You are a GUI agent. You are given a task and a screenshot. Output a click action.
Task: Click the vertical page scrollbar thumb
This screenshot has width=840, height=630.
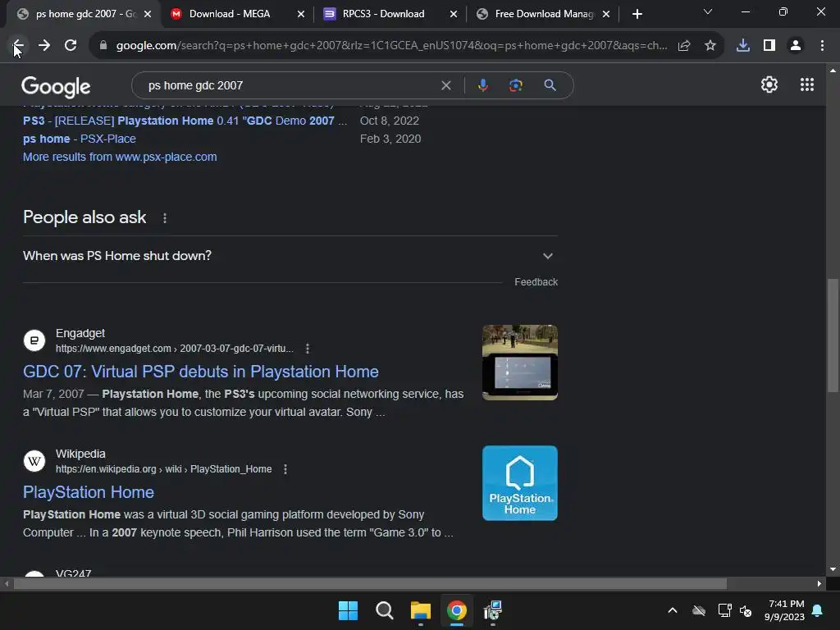833,336
